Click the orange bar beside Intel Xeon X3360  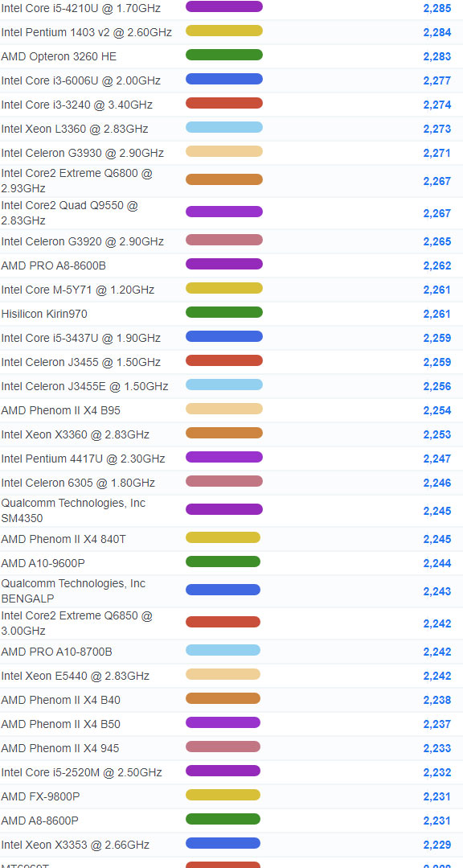[224, 433]
